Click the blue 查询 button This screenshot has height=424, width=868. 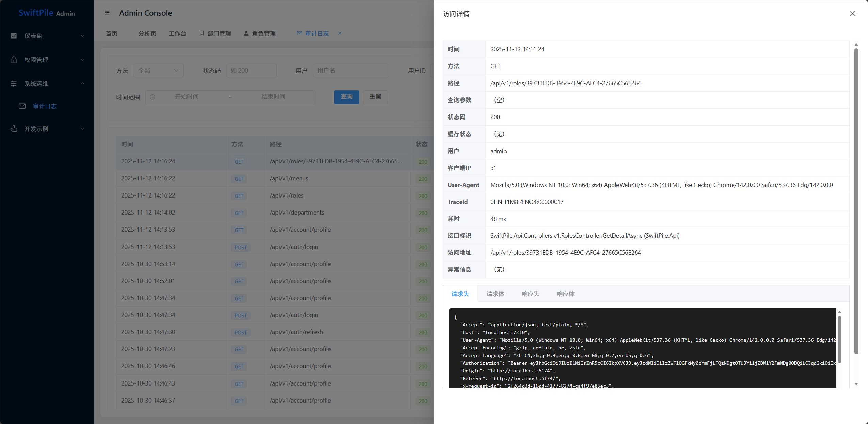click(347, 97)
